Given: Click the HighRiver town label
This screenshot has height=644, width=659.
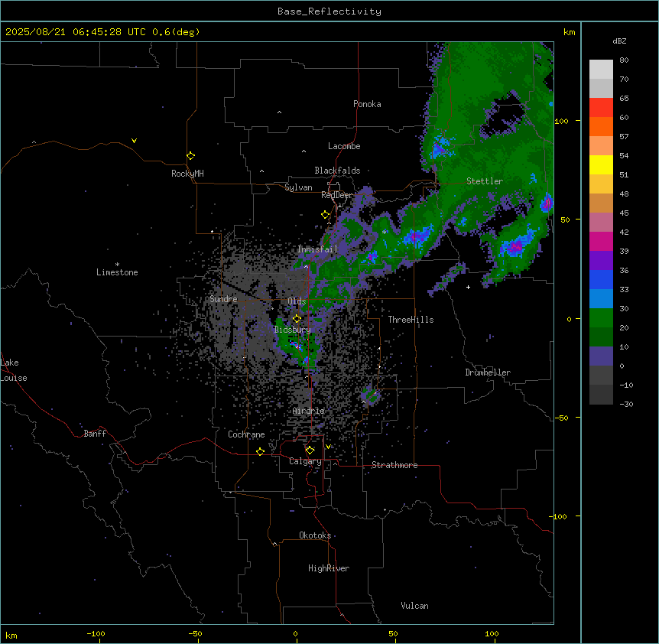Looking at the screenshot, I should (329, 568).
